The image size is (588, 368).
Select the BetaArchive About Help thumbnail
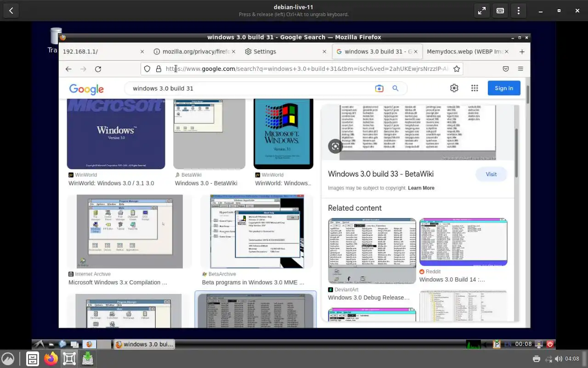pyautogui.click(x=257, y=231)
